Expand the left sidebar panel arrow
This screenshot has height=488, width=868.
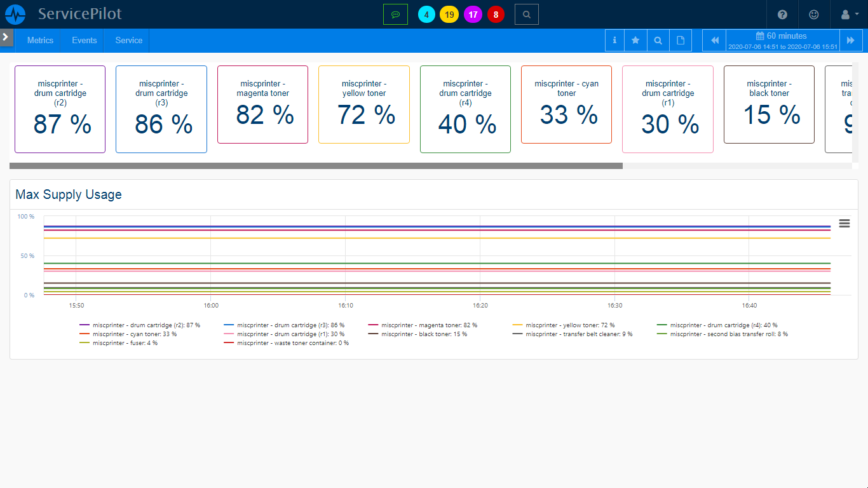(6, 37)
